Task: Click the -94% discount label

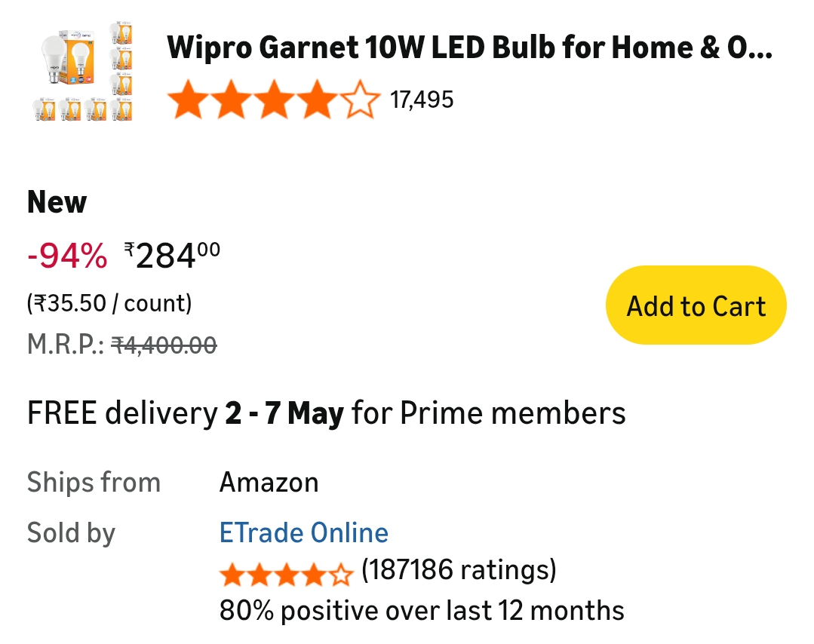Action: 67,256
